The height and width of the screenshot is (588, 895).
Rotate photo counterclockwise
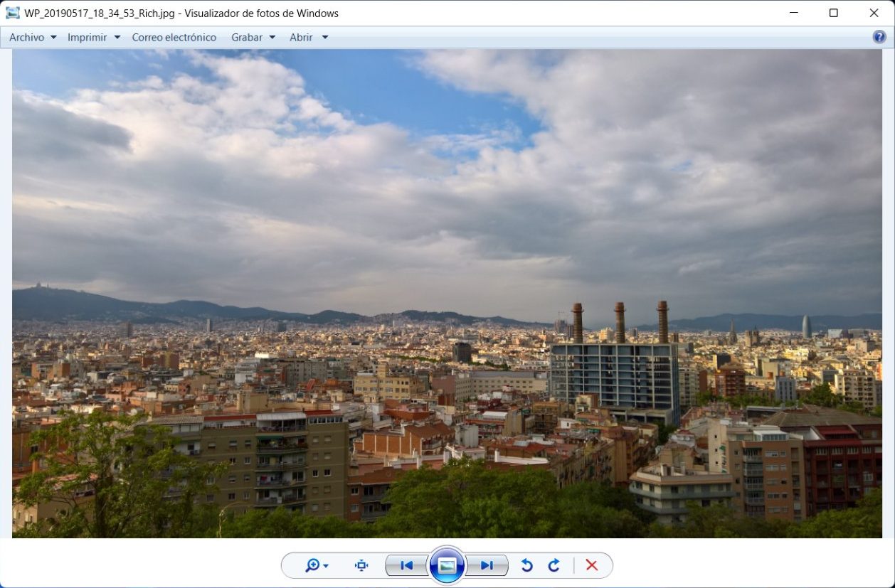click(x=526, y=565)
